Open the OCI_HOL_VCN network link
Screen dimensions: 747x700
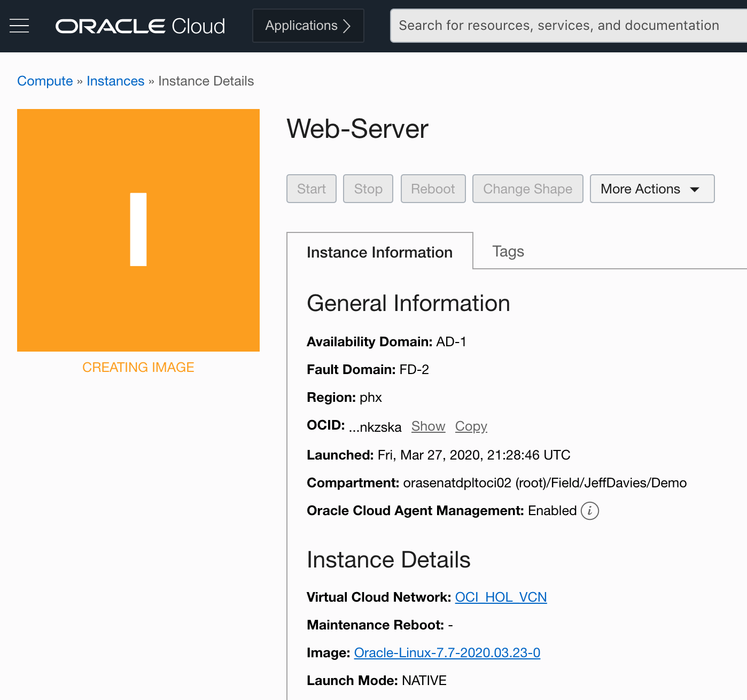pyautogui.click(x=501, y=597)
